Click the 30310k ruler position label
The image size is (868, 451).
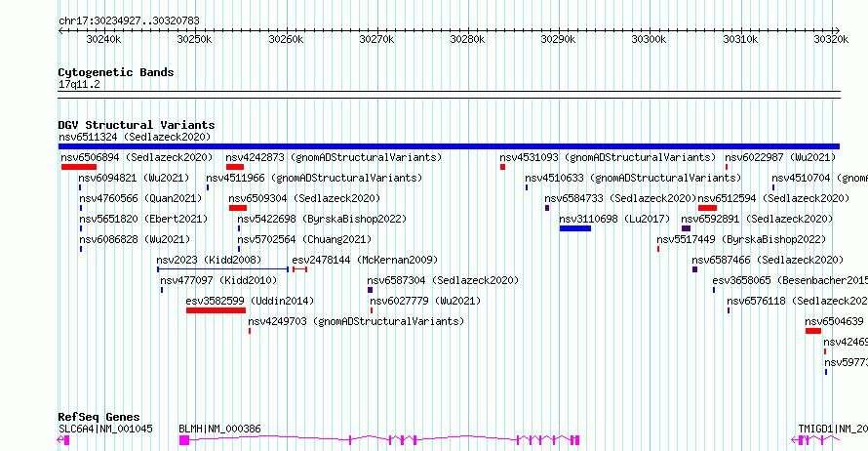click(740, 39)
